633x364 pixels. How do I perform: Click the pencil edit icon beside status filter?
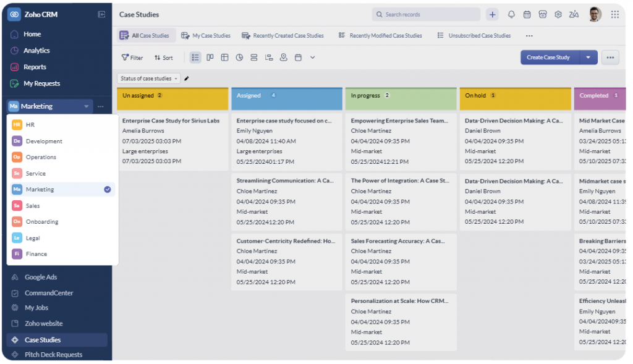pyautogui.click(x=187, y=78)
